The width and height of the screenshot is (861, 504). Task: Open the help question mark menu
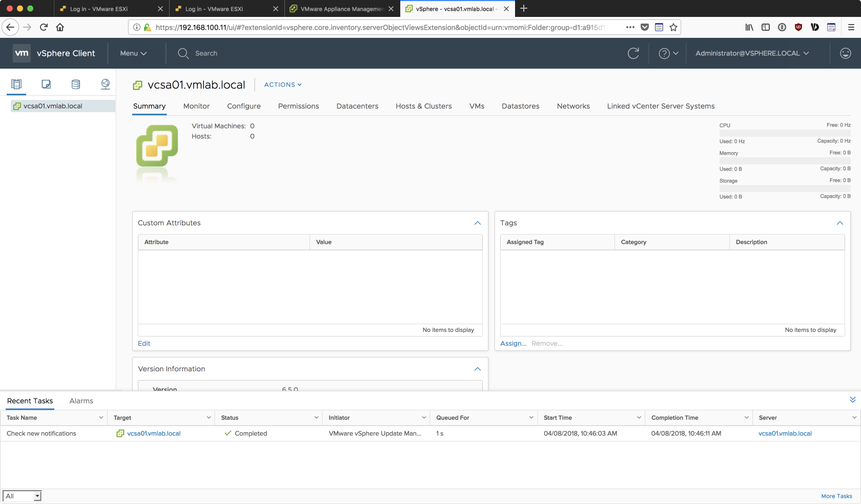[668, 53]
